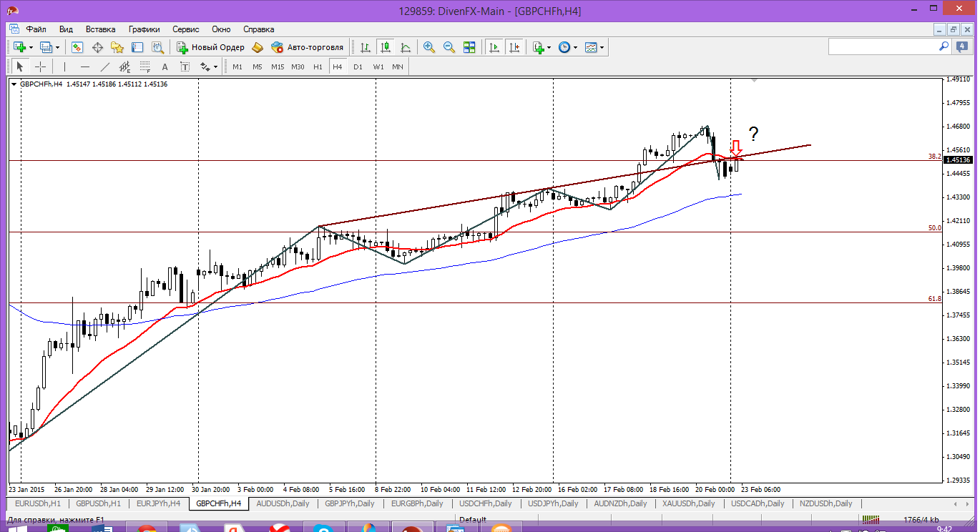980x532 pixels.
Task: Open the Окно menu
Action: pos(221,29)
